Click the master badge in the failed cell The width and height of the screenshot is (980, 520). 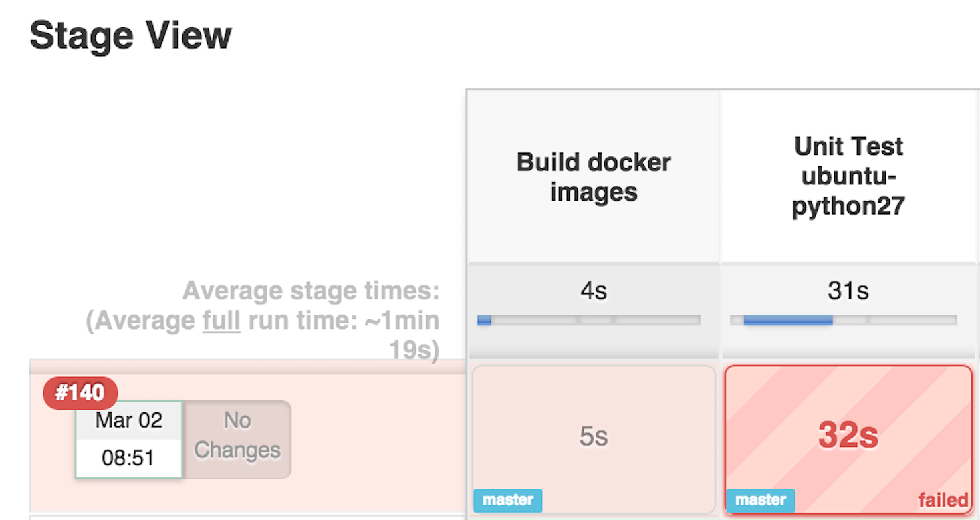coord(761,500)
